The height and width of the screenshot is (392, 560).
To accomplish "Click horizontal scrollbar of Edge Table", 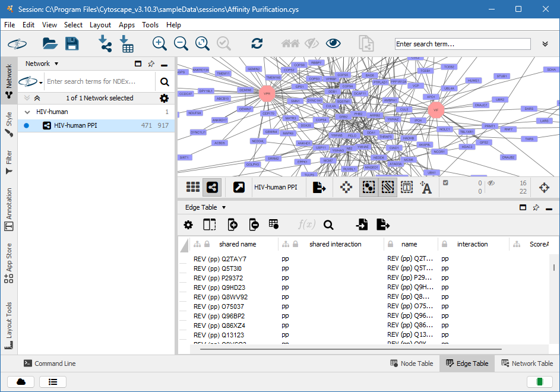I will [x=351, y=349].
